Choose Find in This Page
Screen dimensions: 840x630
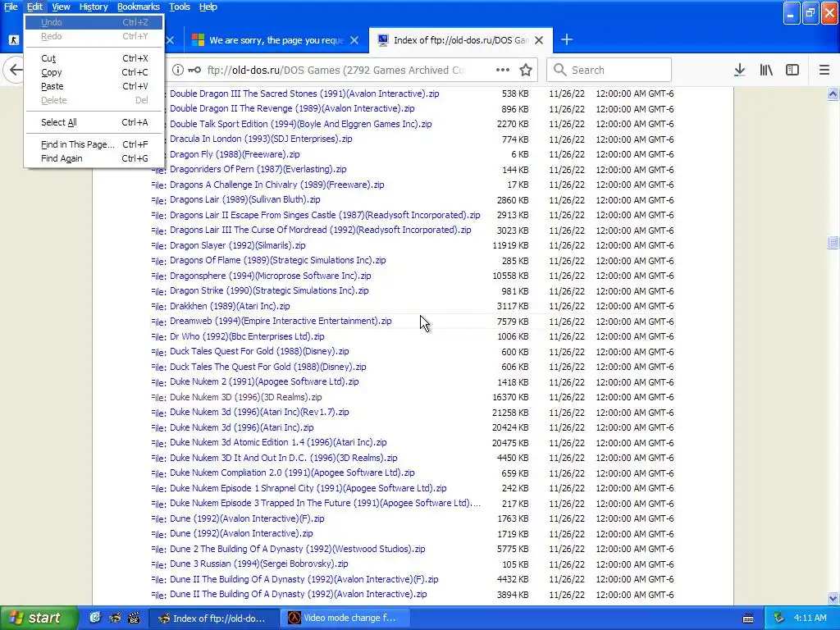94,144
